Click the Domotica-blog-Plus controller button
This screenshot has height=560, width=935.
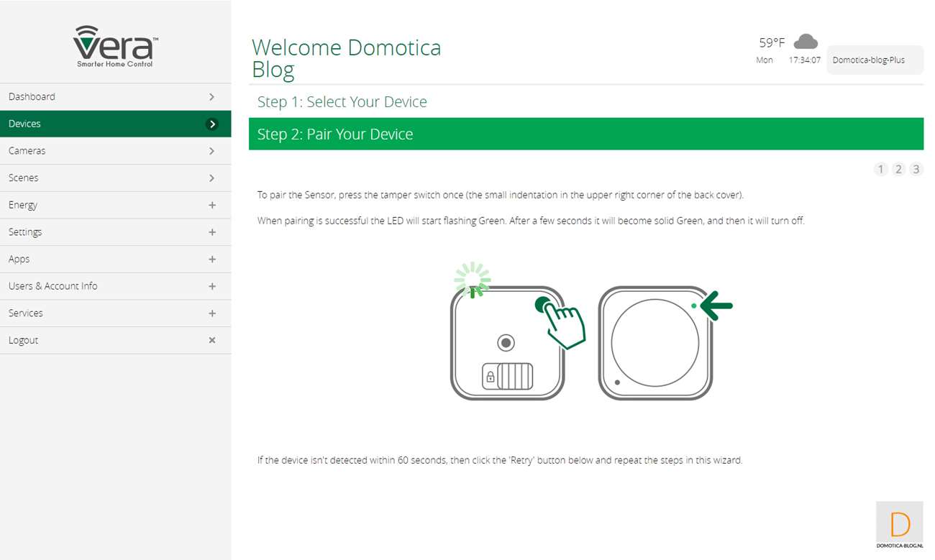(874, 60)
